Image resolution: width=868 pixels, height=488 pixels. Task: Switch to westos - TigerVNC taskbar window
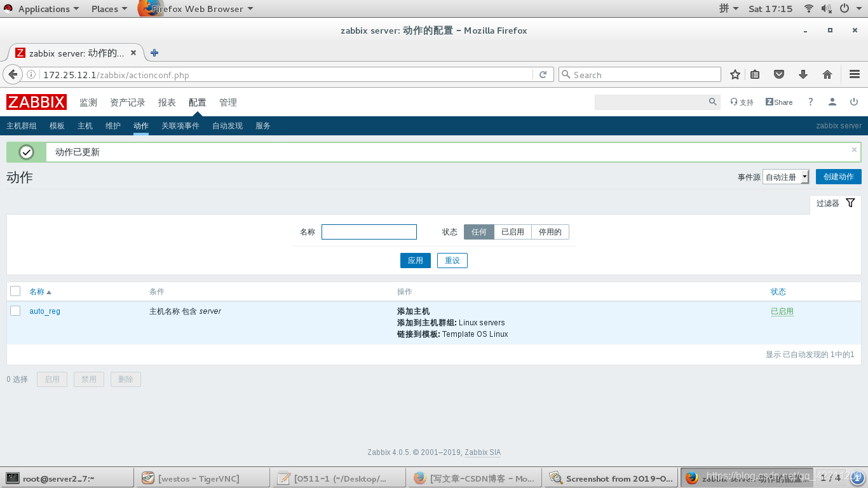(203, 478)
